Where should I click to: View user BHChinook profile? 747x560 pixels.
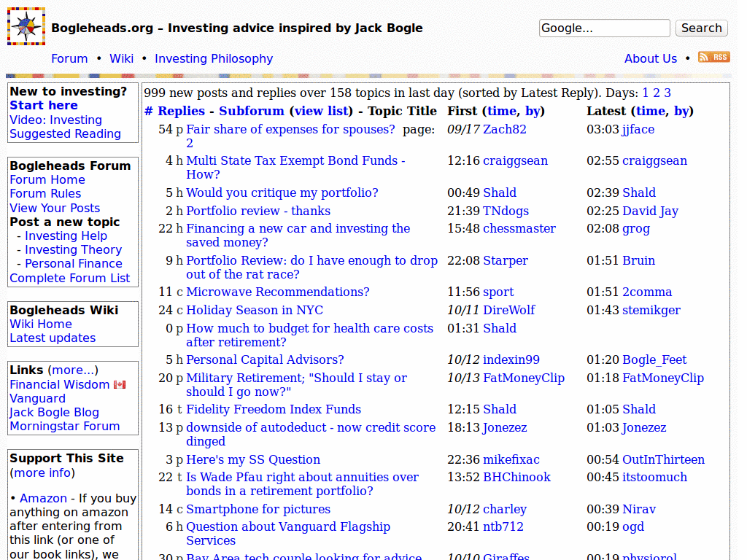517,477
